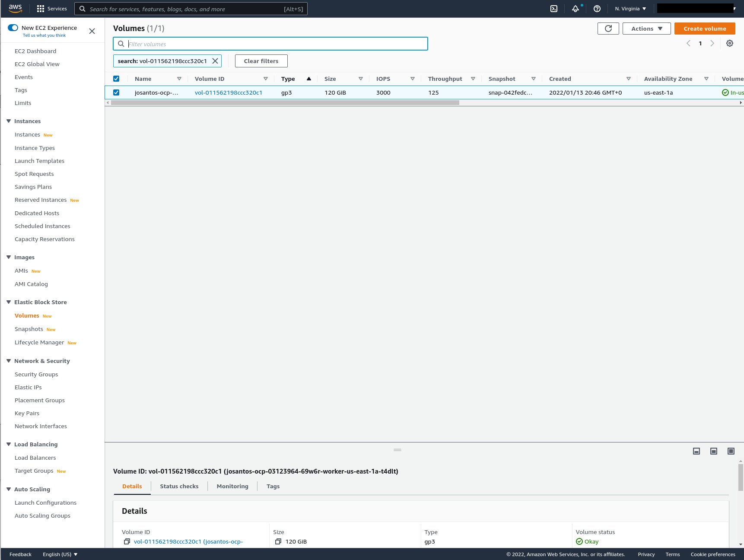Maximize the details panel with full-screen icon
This screenshot has height=560, width=744.
pyautogui.click(x=731, y=451)
